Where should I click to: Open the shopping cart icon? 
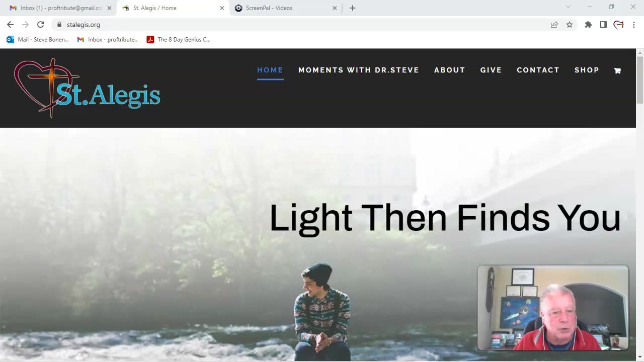617,71
